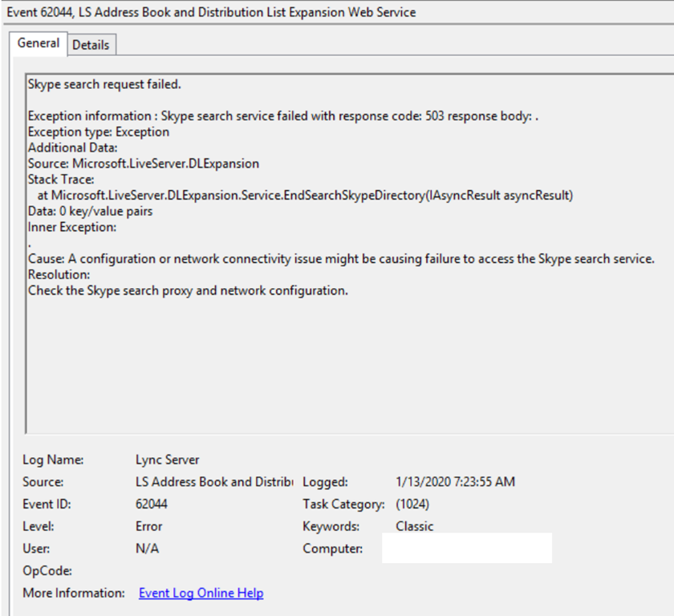Click the Cause line in the description
The width and height of the screenshot is (674, 616).
coord(341,258)
